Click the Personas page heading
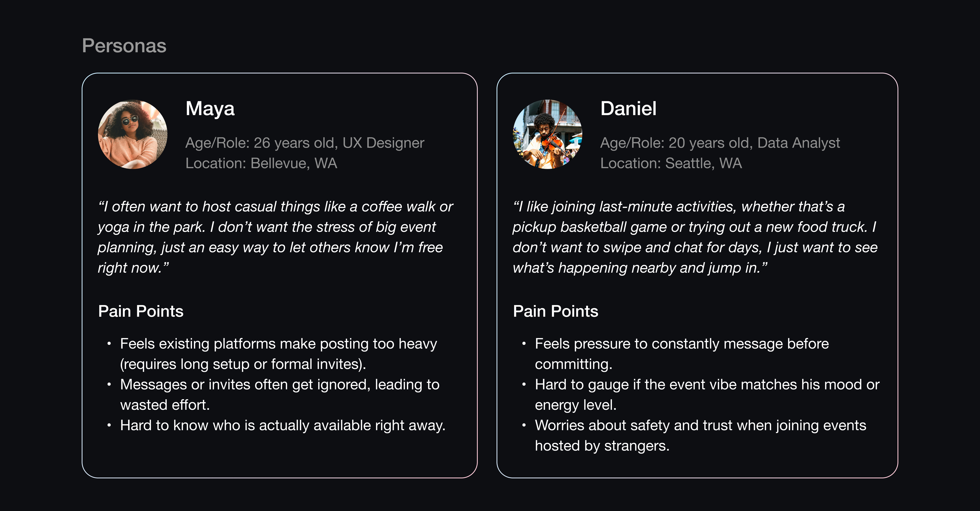 click(124, 46)
